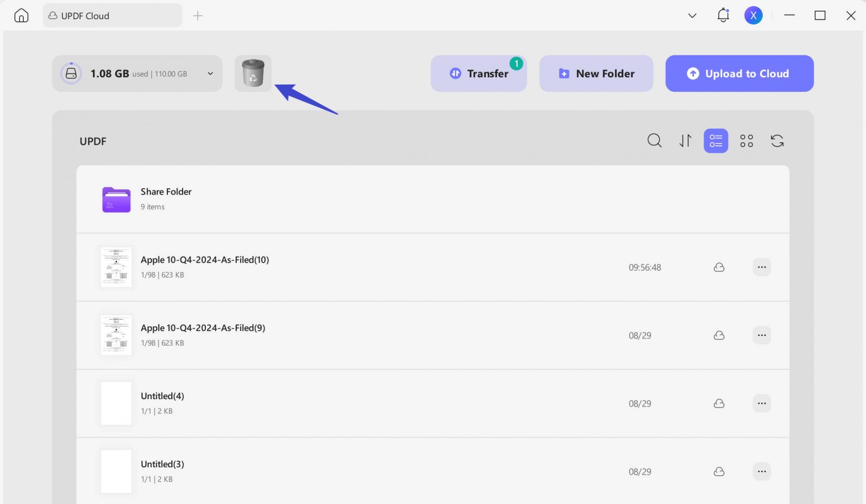Switch to list view

(716, 141)
